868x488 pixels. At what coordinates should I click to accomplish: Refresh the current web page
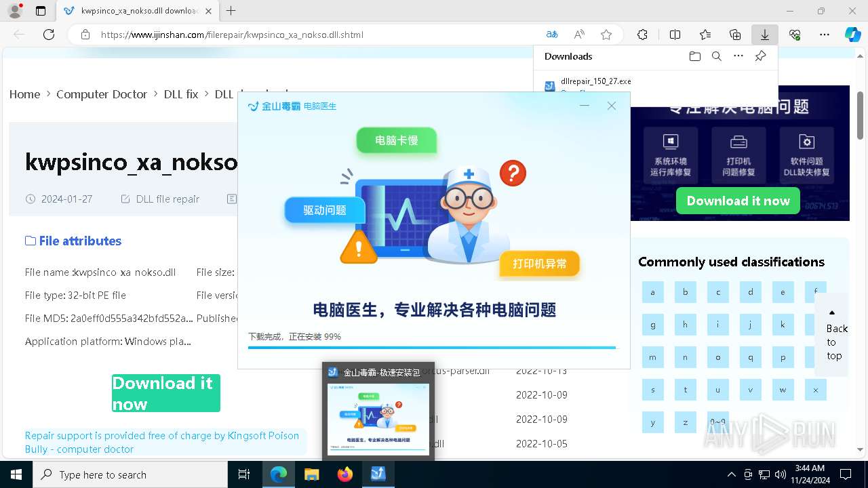point(49,35)
